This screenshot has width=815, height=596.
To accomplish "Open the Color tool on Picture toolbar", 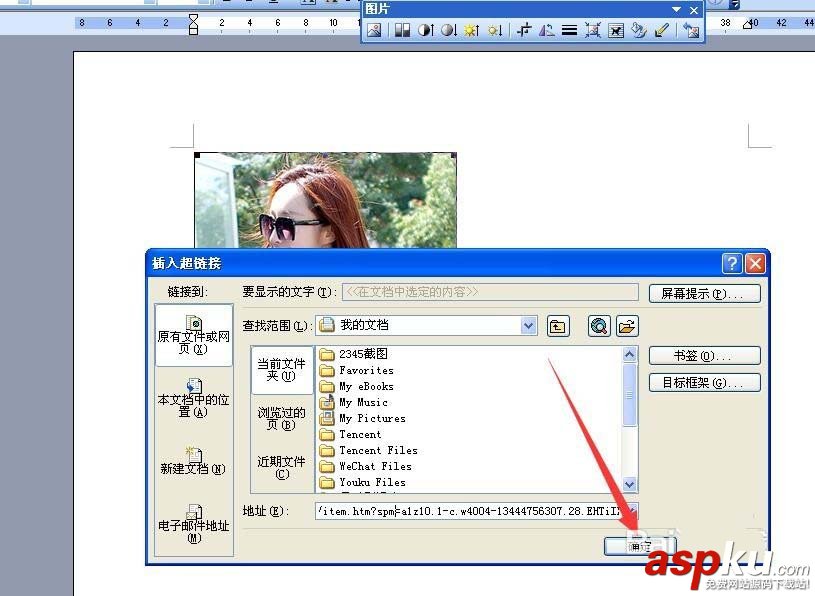I will point(400,31).
